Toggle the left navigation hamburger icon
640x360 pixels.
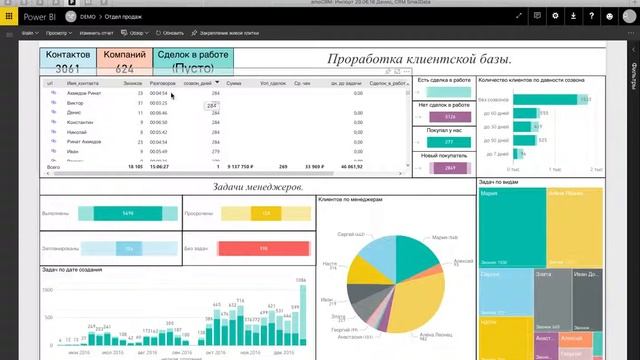10,35
